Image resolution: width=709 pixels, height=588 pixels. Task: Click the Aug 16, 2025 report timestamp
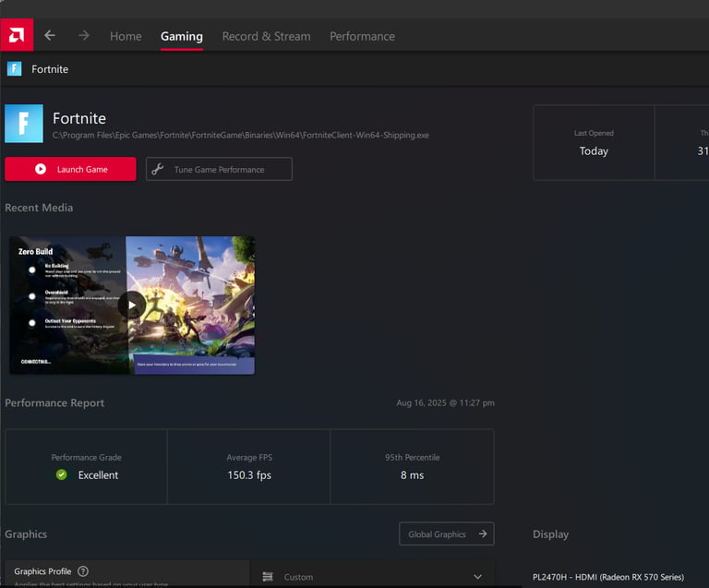click(445, 402)
